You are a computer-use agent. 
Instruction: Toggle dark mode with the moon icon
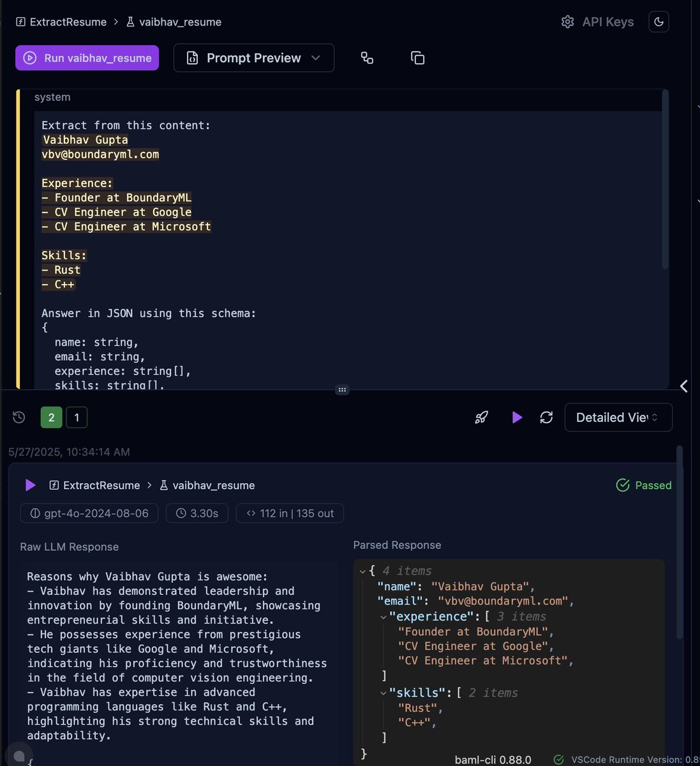(x=659, y=22)
